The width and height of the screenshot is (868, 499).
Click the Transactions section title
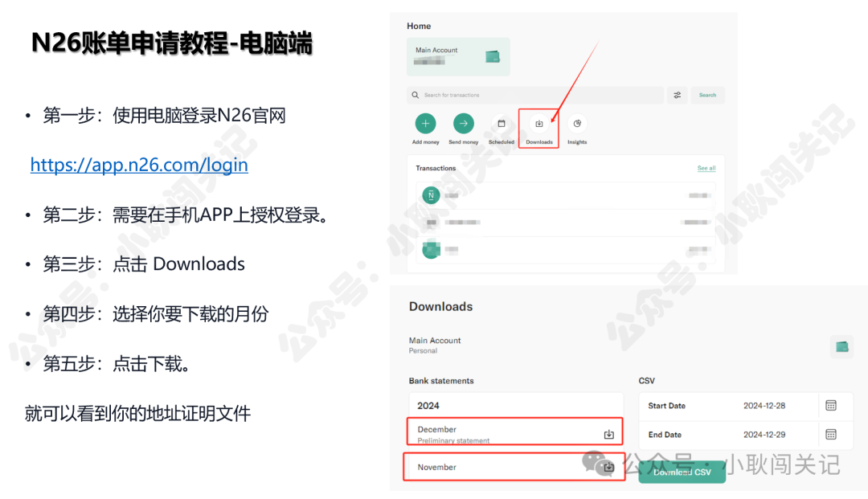pos(436,168)
